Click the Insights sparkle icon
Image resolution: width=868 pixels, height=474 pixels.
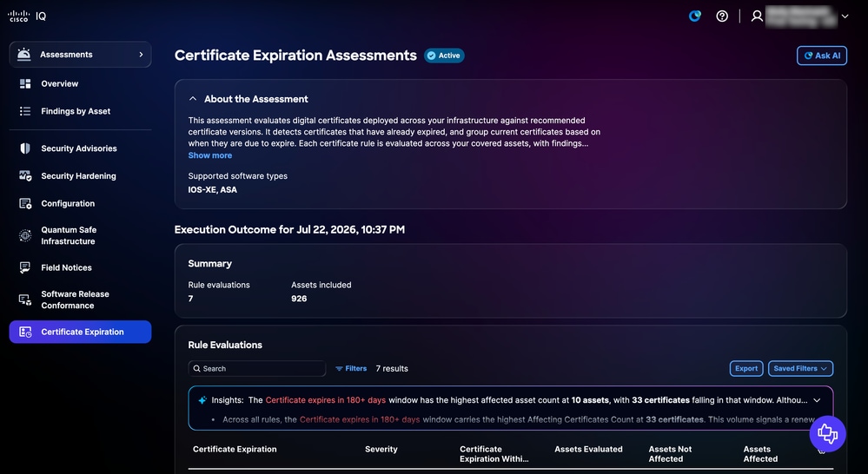point(202,400)
